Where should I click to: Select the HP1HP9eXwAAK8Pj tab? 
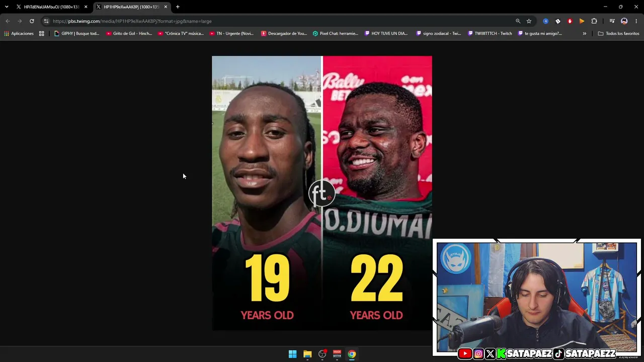pyautogui.click(x=131, y=7)
